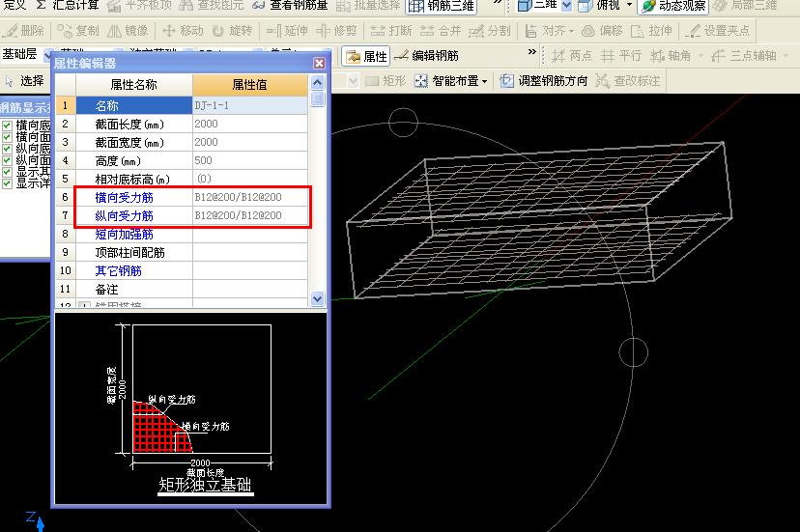Click the 其它钢筋 property link

click(x=118, y=271)
